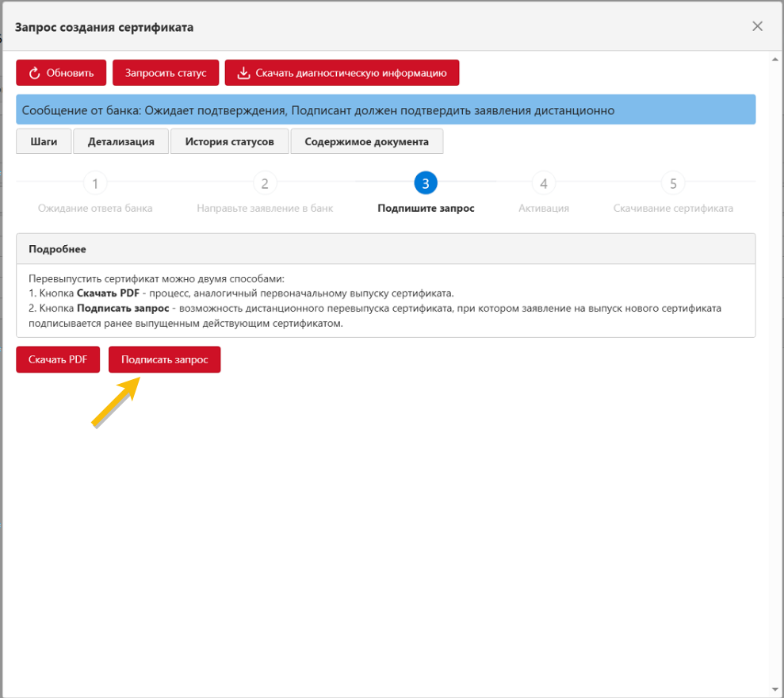Show the История статусов tab
This screenshot has width=784, height=698.
click(x=230, y=141)
